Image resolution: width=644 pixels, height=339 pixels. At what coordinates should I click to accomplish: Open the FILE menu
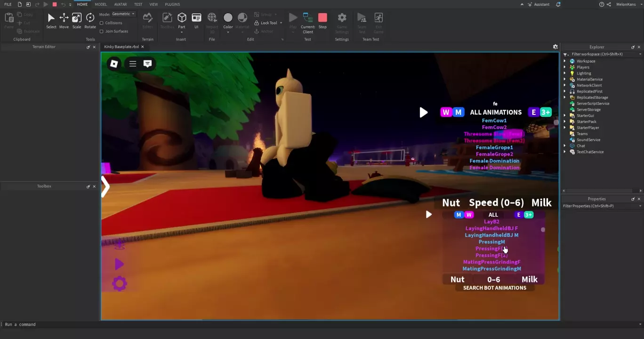click(8, 4)
